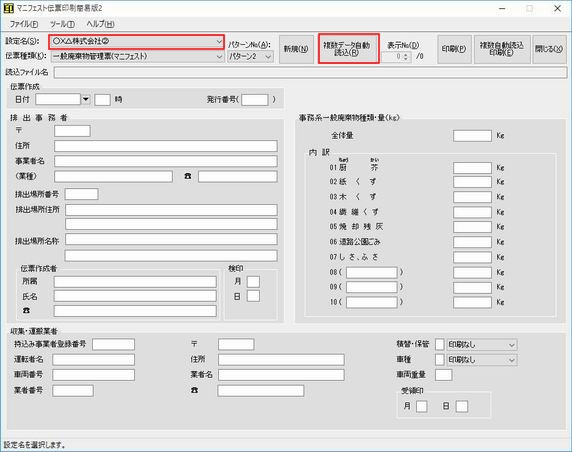This screenshot has width=572, height=452.
Task: Open the ファイル menu
Action: pos(24,24)
